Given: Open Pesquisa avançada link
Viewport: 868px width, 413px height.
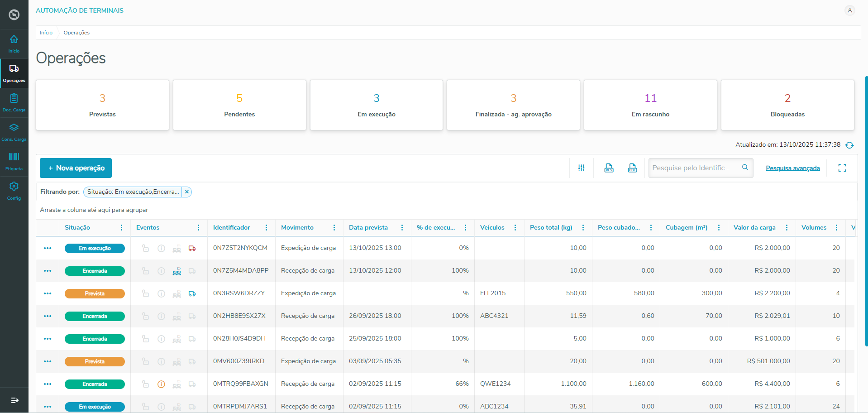Looking at the screenshot, I should point(792,168).
